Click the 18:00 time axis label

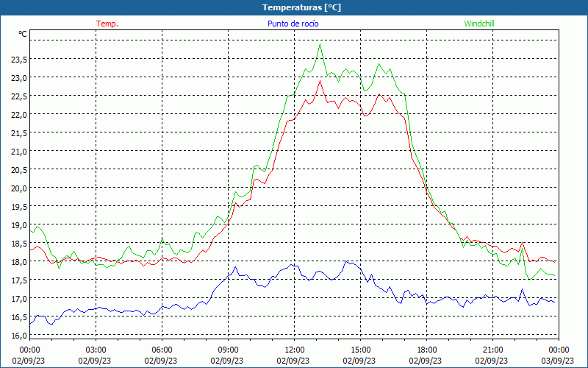(x=427, y=350)
